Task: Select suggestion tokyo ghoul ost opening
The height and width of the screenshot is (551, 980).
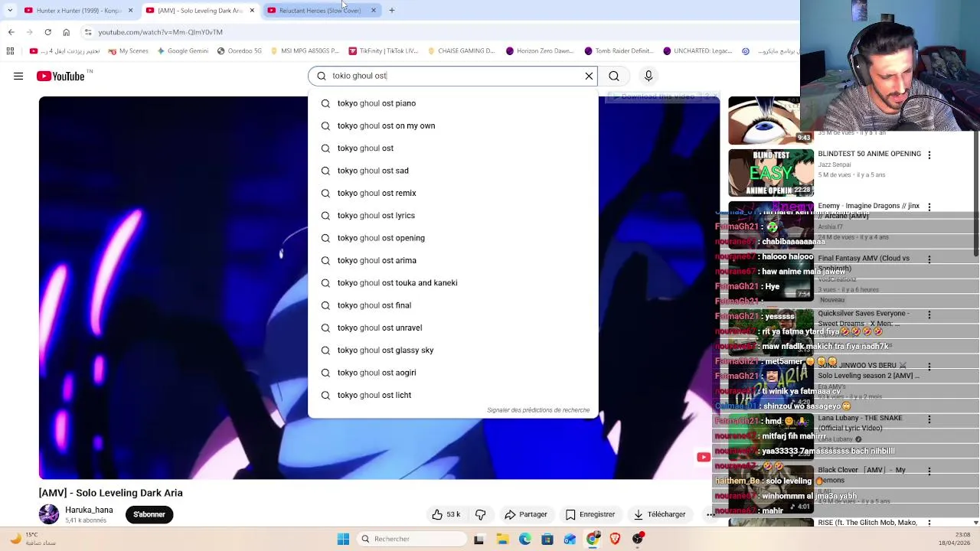Action: click(453, 238)
